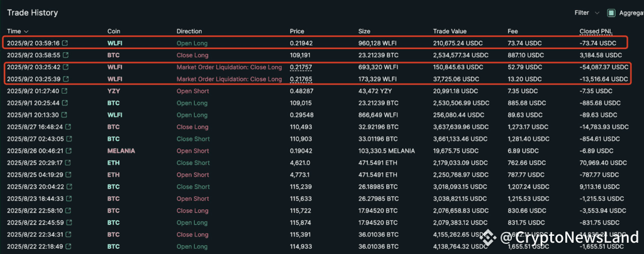Open external link for 2025/8/23 18:44:33 trade
Screen dimensions: 644x254
click(x=69, y=199)
